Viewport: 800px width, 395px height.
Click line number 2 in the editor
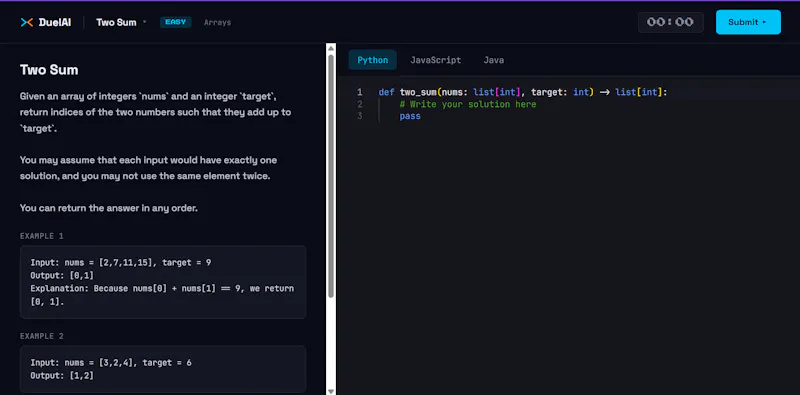pyautogui.click(x=360, y=104)
